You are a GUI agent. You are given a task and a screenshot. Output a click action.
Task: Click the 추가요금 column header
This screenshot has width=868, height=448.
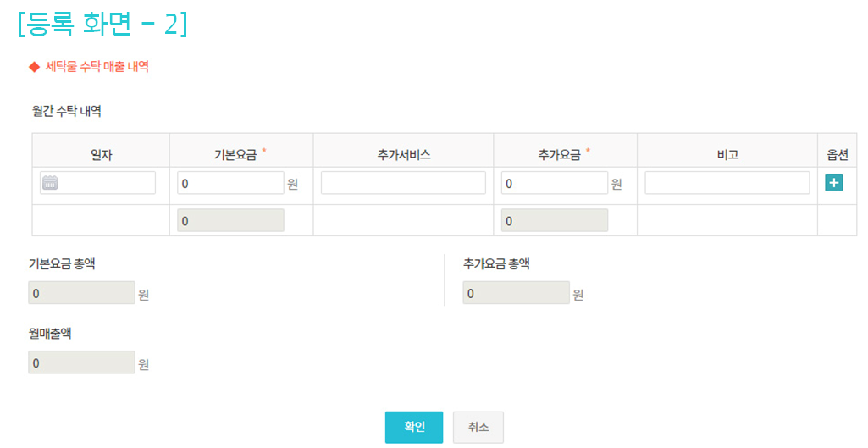[561, 154]
